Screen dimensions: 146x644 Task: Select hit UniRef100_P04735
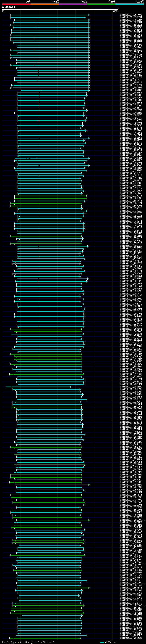pyautogui.click(x=131, y=304)
